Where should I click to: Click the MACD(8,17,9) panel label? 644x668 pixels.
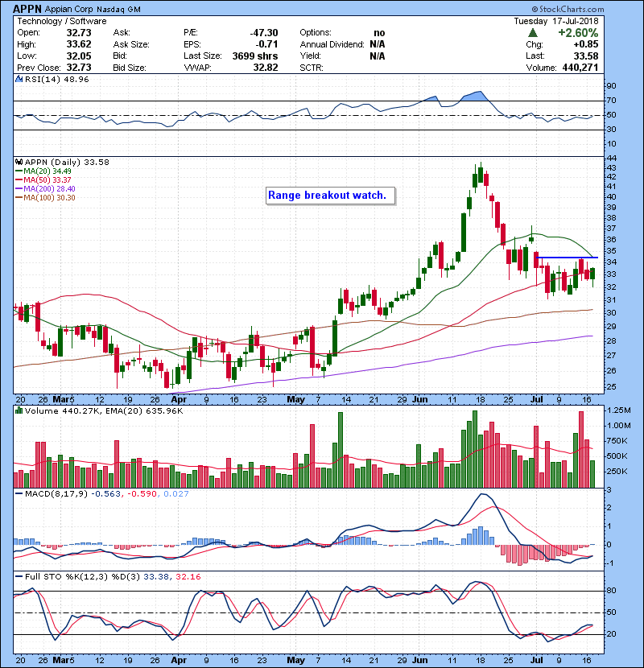coord(56,494)
